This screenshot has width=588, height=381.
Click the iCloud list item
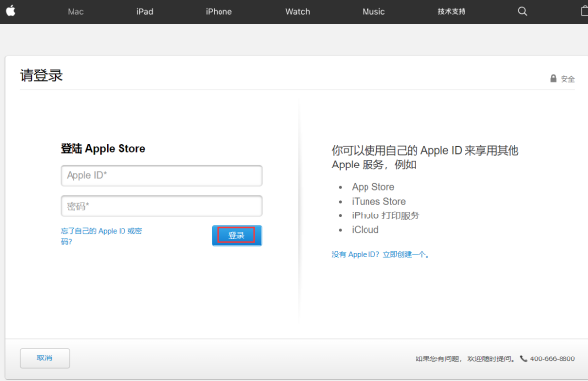coord(365,229)
